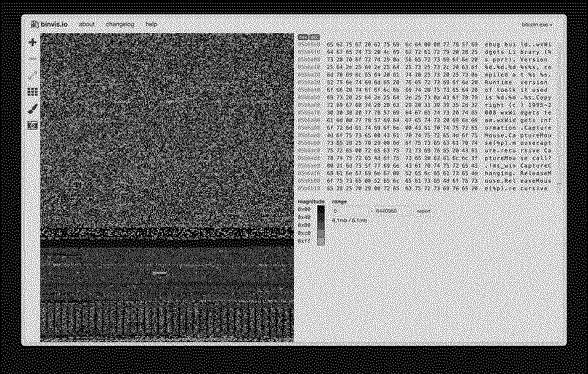
Task: Open the curve layout grid tool
Action: tap(32, 92)
